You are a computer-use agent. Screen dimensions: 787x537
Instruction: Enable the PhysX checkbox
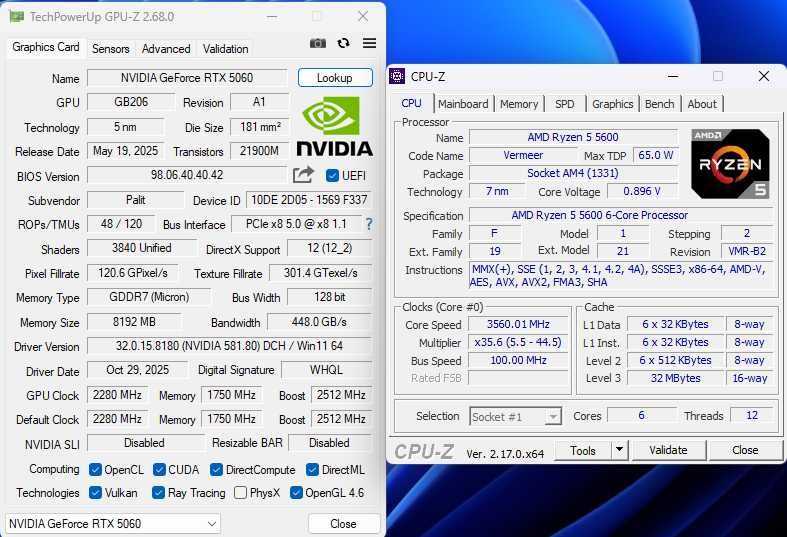(240, 493)
